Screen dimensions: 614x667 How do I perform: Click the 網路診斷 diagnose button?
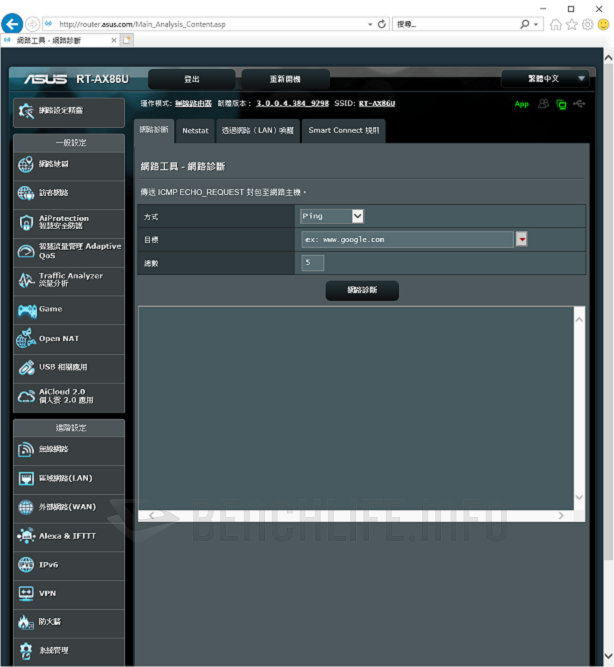[362, 291]
